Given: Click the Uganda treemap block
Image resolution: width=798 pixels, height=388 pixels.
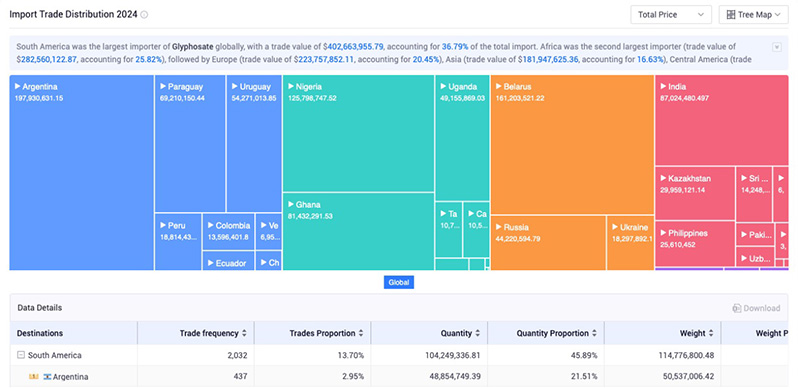Looking at the screenshot, I should 462,138.
